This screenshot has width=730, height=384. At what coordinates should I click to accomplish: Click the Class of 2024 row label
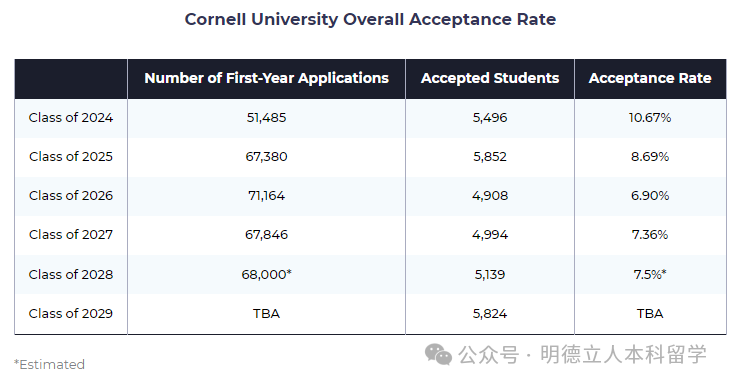(x=71, y=118)
